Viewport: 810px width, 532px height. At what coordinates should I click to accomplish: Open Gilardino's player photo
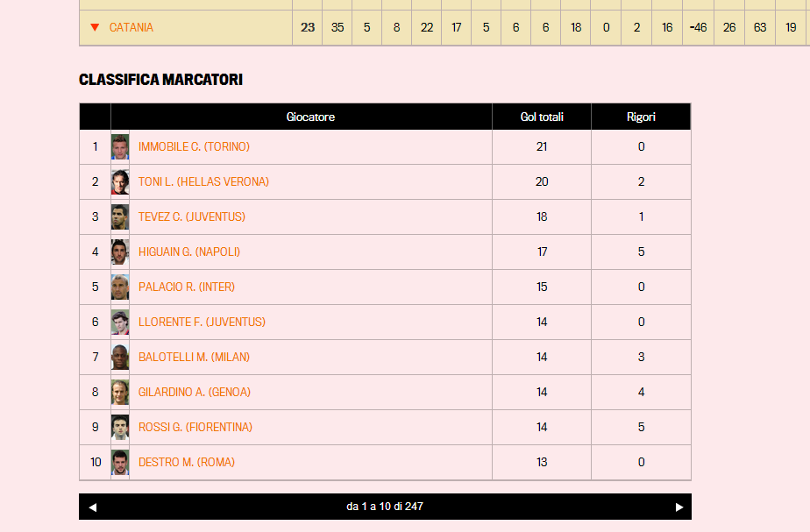pyautogui.click(x=120, y=393)
